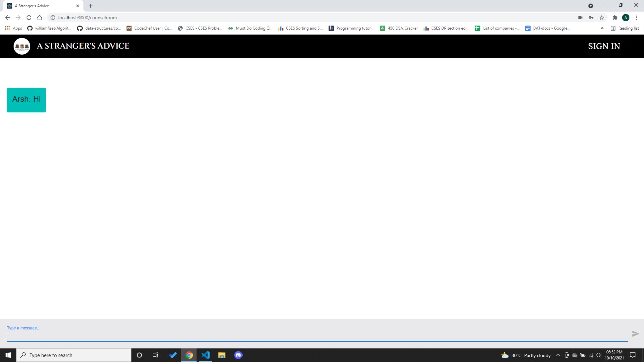Open Cortana circle icon on taskbar
The image size is (644, 362).
(139, 355)
